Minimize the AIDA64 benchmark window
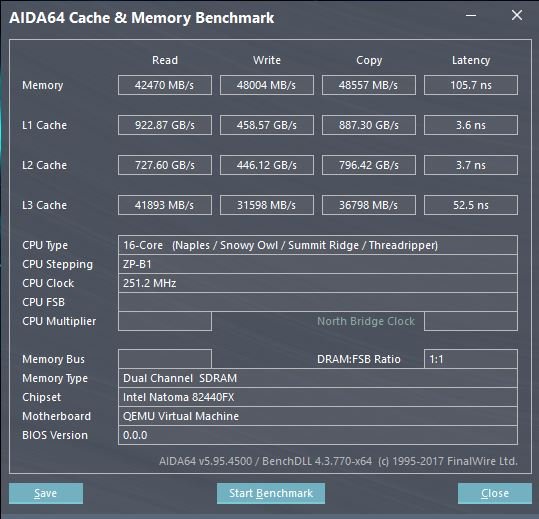 (471, 15)
